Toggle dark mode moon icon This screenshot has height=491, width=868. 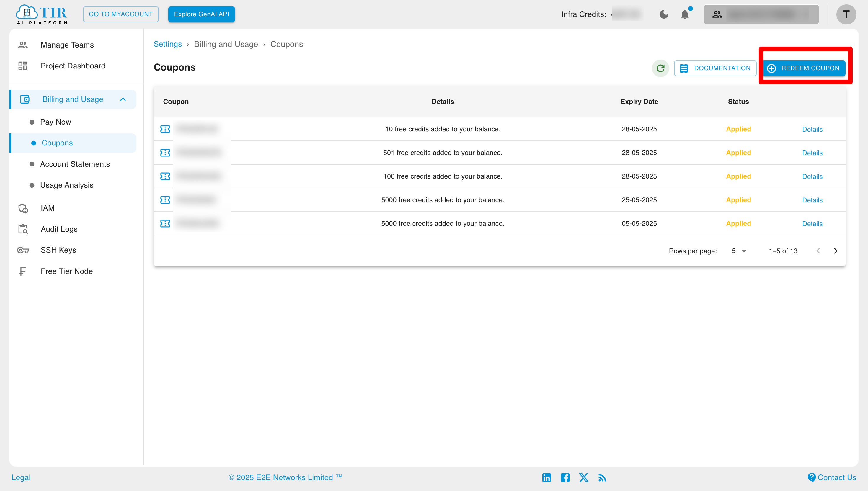(664, 14)
